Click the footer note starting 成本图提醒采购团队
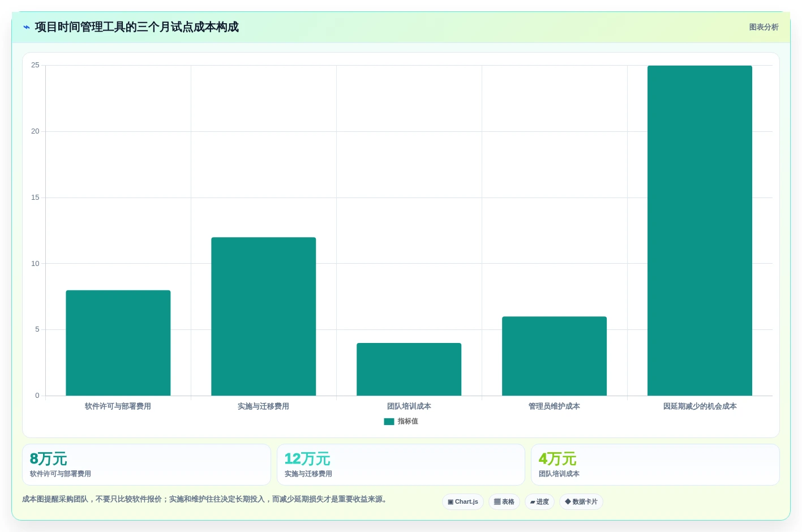Screen dimensions: 802x532 coord(204,499)
